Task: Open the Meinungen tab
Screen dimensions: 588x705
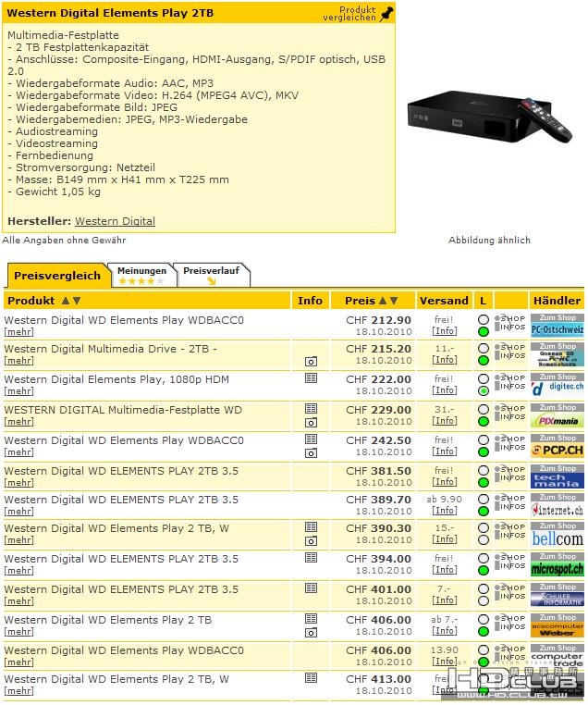Action: click(x=142, y=275)
